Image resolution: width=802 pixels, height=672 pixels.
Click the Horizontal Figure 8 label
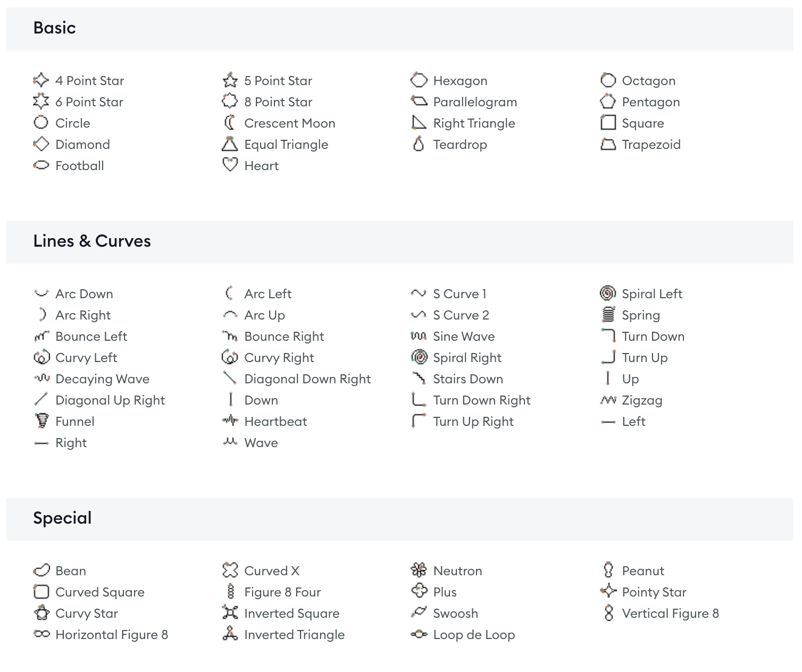[x=112, y=635]
